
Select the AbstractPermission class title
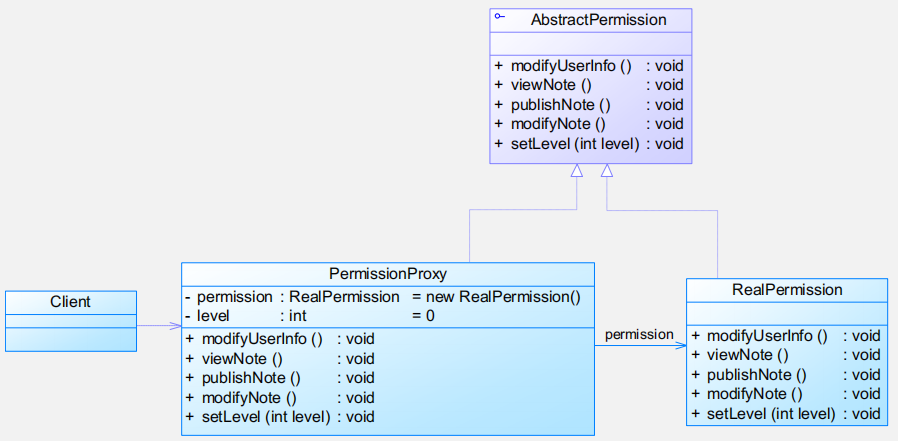click(x=598, y=20)
